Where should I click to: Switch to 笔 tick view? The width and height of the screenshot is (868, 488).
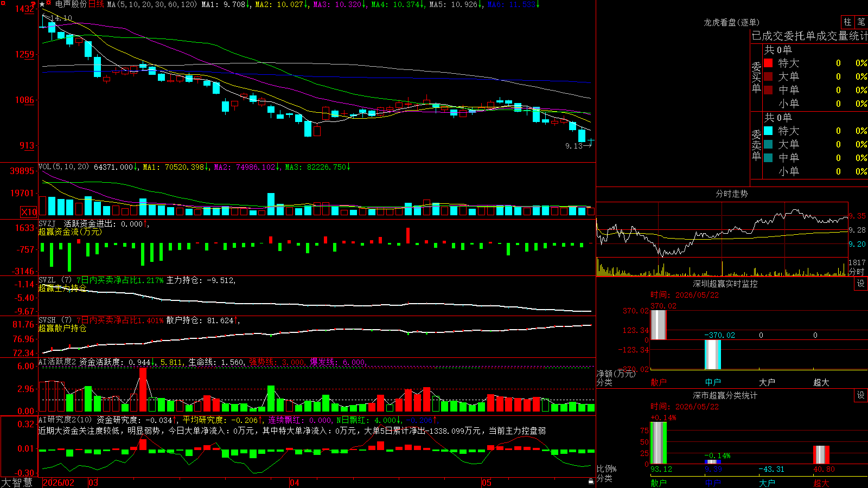tap(861, 22)
